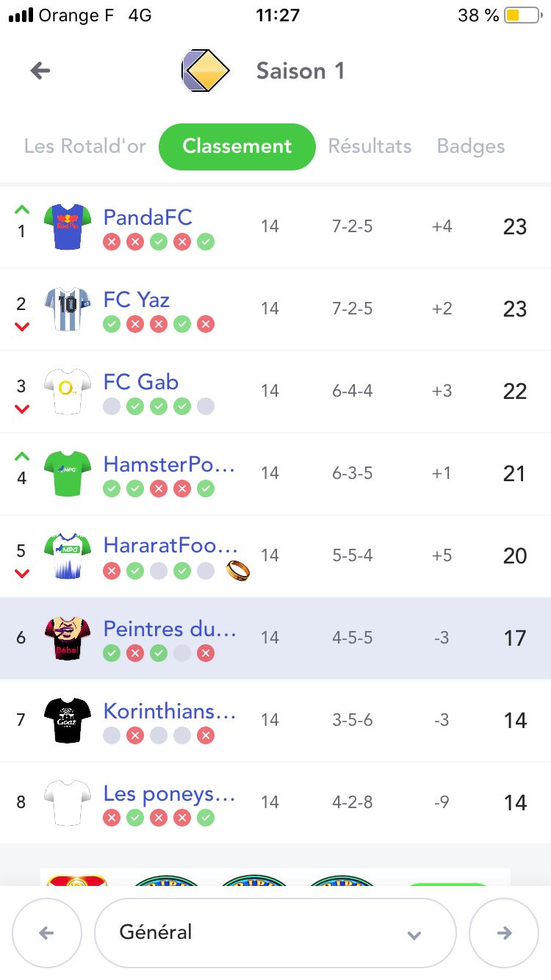This screenshot has width=551, height=980.
Task: Go to the previous ranking with the bottom left arrow
Action: pos(46,933)
